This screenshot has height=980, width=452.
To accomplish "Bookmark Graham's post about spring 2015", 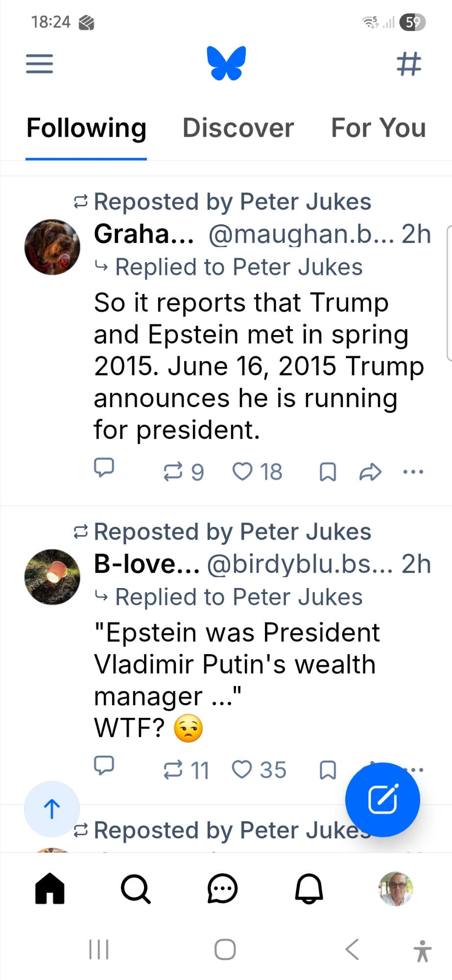I will [x=328, y=472].
